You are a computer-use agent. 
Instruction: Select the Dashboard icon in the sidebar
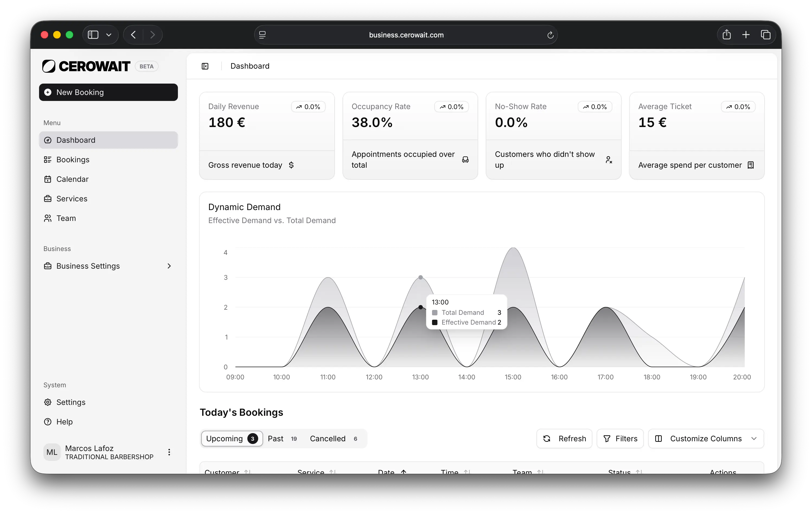tap(48, 140)
